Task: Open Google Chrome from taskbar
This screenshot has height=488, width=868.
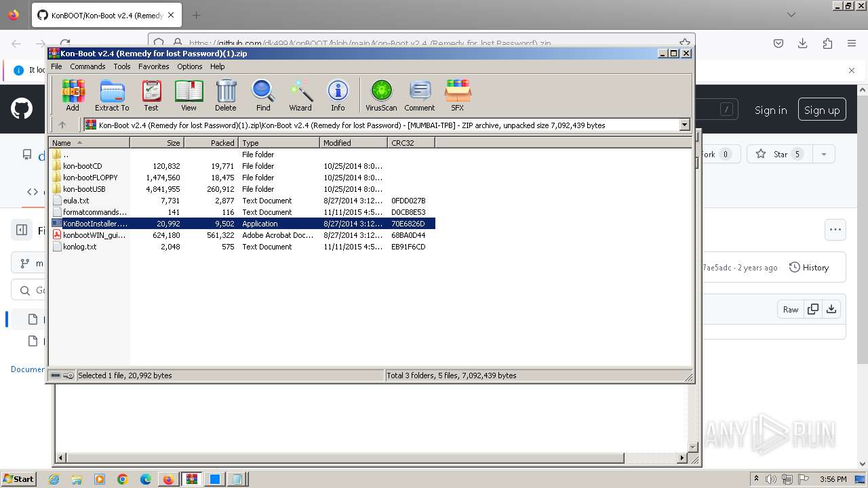Action: point(123,479)
